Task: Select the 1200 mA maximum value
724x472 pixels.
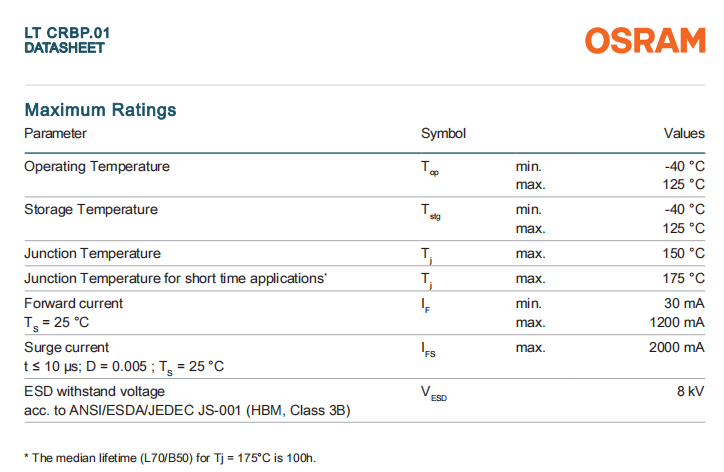Action: [677, 322]
